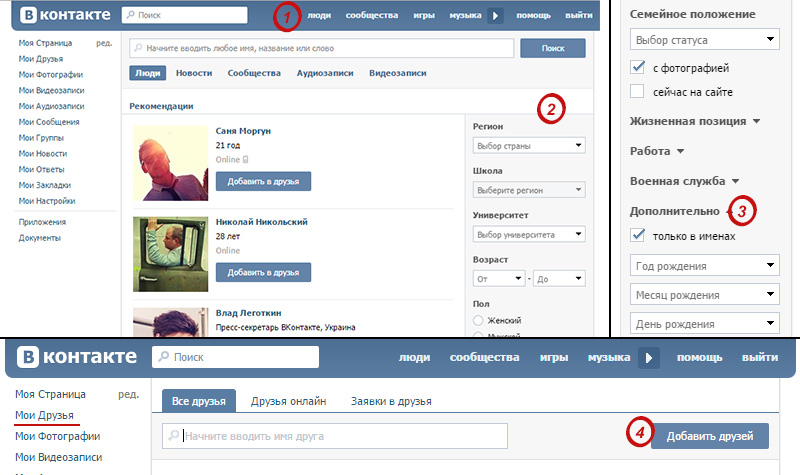Toggle the 'с фотографией' checkbox

(637, 67)
